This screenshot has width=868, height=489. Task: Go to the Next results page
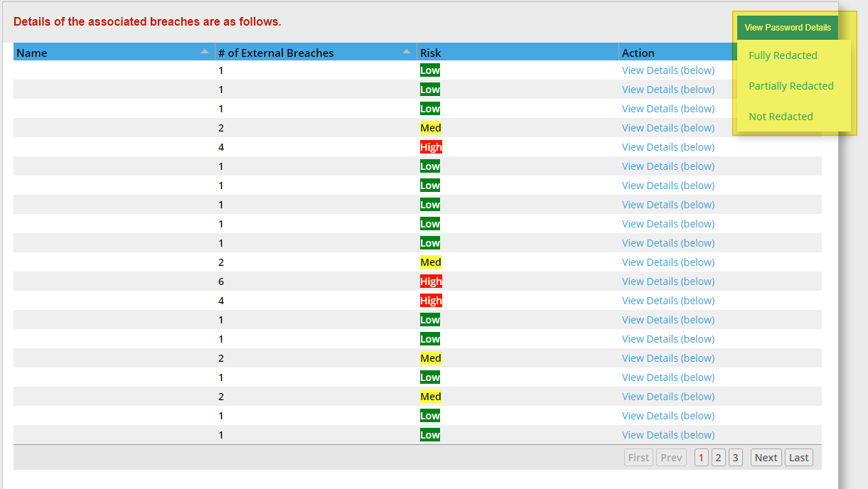[x=766, y=458]
